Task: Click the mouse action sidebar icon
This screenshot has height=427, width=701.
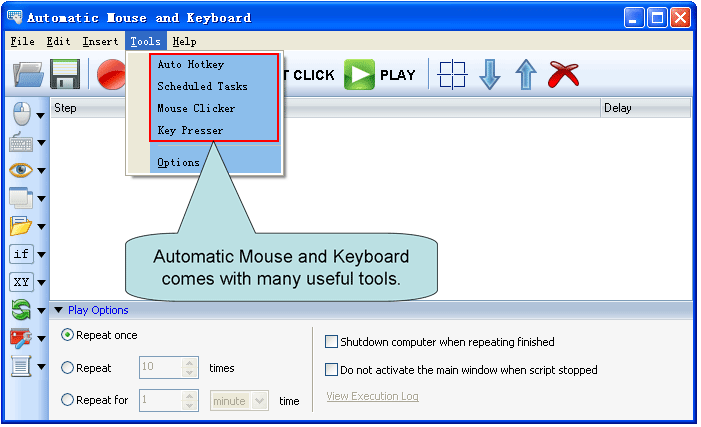Action: click(x=21, y=114)
